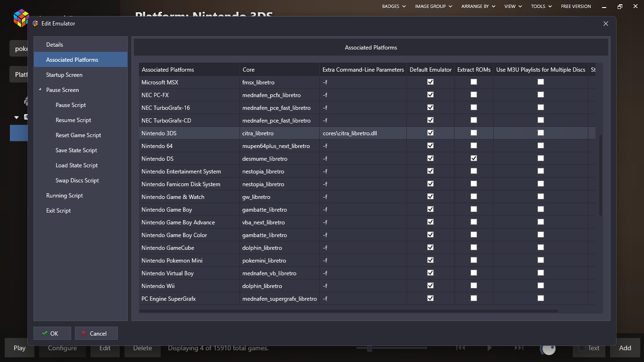Open the ARRANGE BY dropdown
This screenshot has height=362, width=644.
pyautogui.click(x=479, y=7)
